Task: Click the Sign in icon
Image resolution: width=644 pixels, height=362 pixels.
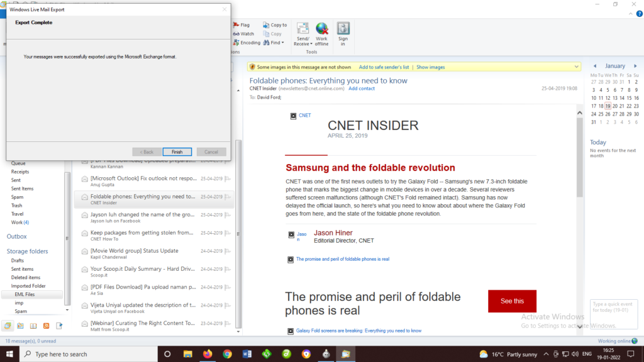Action: [343, 30]
